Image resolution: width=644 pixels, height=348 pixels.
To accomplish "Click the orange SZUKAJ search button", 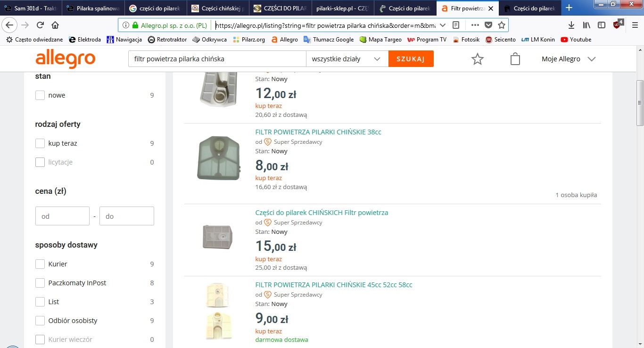I will [x=411, y=59].
